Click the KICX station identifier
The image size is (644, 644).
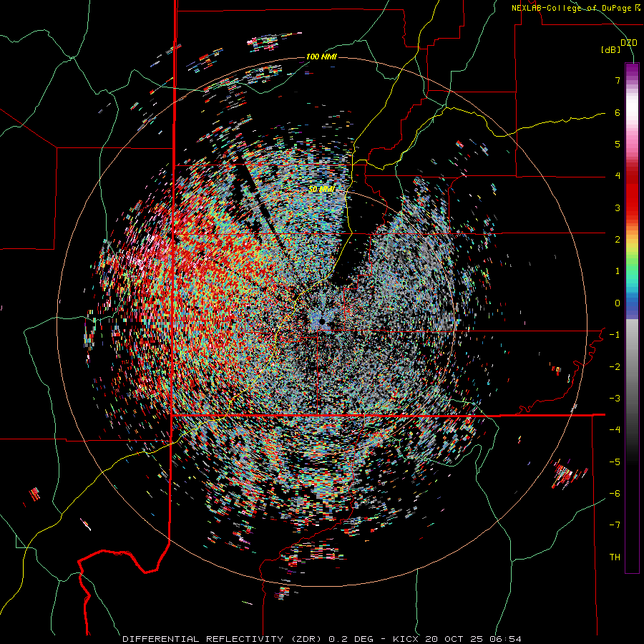click(x=406, y=639)
